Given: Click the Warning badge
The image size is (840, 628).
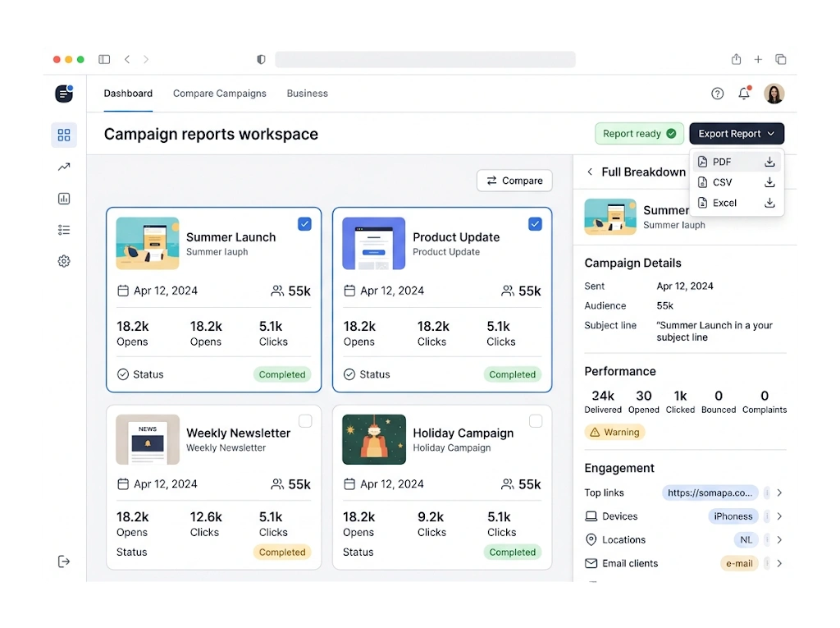Looking at the screenshot, I should click(x=614, y=432).
